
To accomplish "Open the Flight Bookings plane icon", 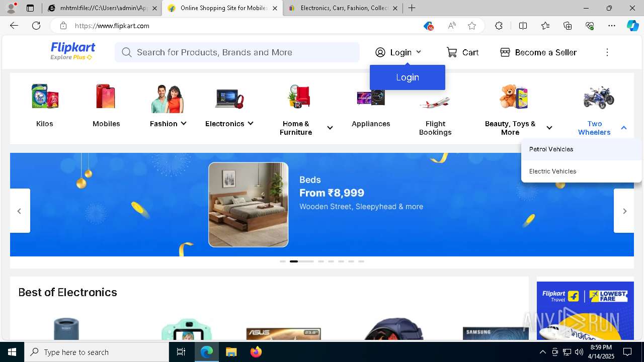I will click(435, 103).
